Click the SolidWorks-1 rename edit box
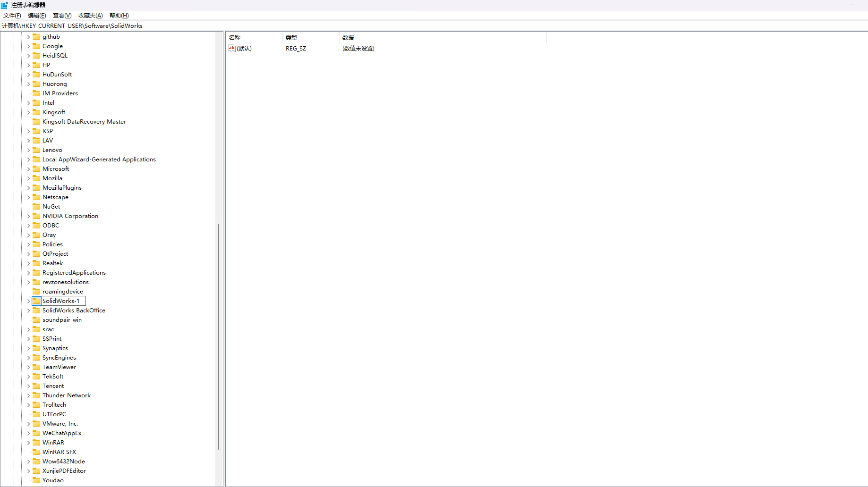868x487 pixels. point(63,301)
